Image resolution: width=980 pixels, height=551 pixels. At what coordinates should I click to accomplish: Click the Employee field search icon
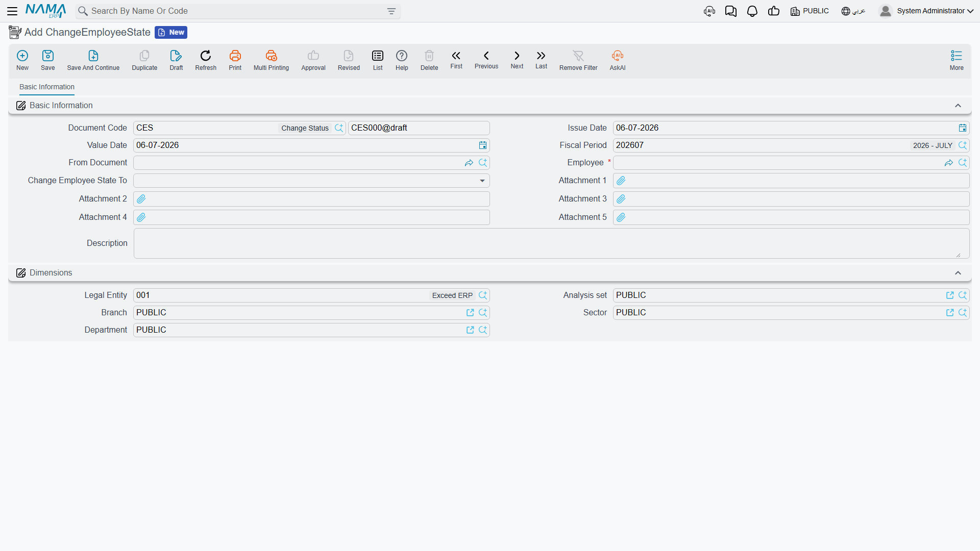point(962,163)
